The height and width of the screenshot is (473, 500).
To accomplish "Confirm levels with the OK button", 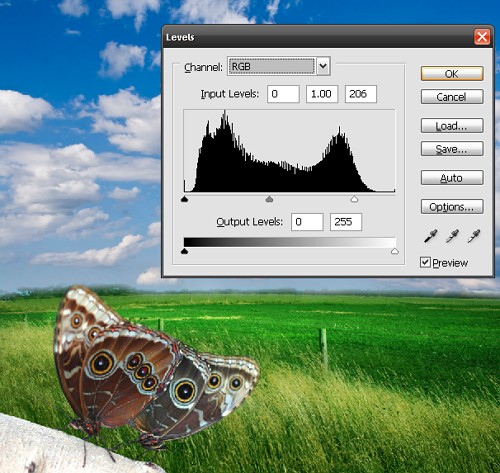I will coord(452,74).
